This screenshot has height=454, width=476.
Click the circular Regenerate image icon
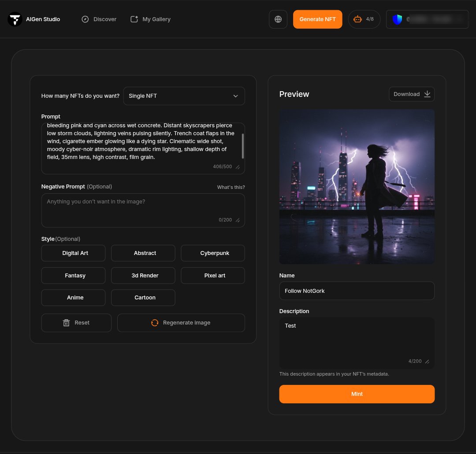click(x=155, y=323)
